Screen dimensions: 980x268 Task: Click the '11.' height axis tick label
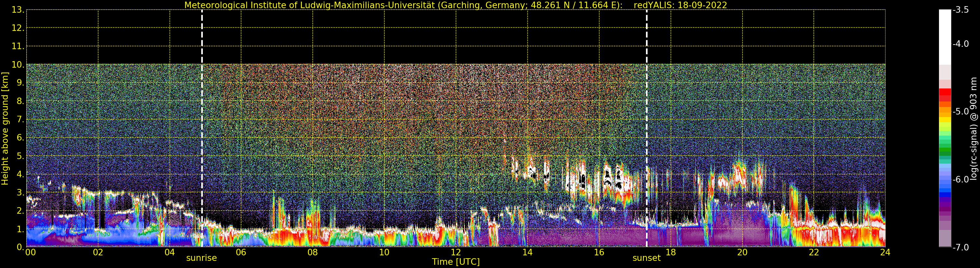(18, 47)
